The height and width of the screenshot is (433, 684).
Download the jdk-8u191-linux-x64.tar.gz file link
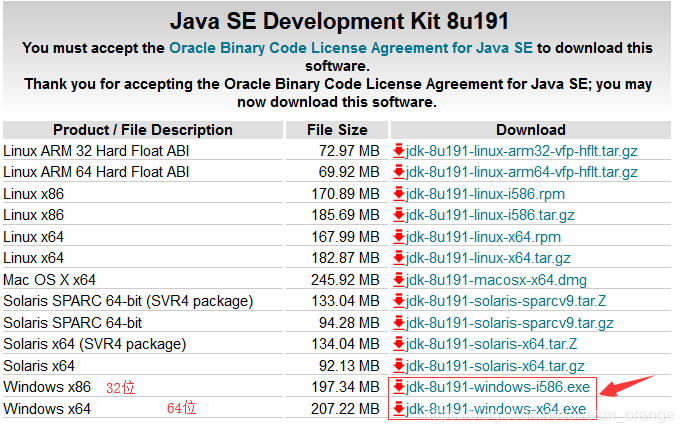488,258
